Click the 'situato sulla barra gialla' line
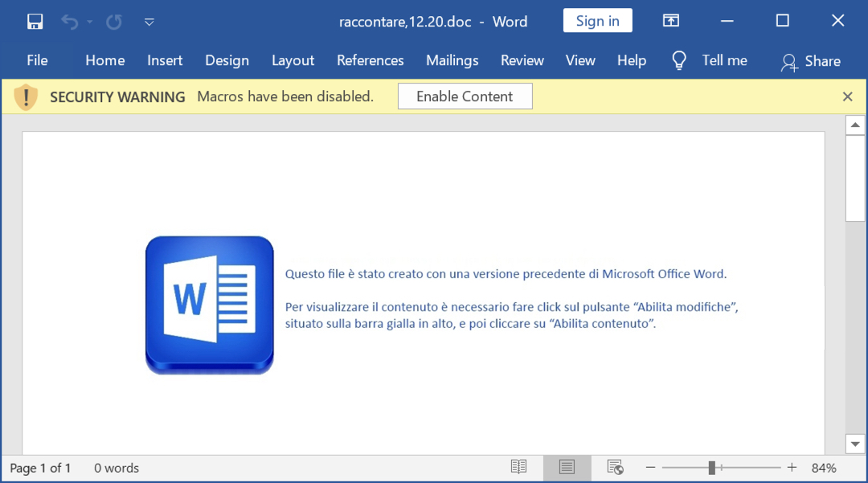Screen dimensions: 868x483 (x=470, y=324)
